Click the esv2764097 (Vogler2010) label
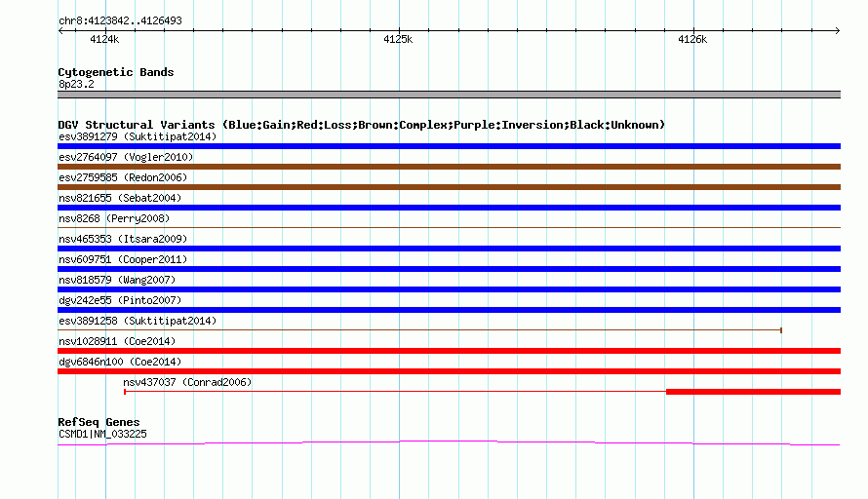 point(126,157)
